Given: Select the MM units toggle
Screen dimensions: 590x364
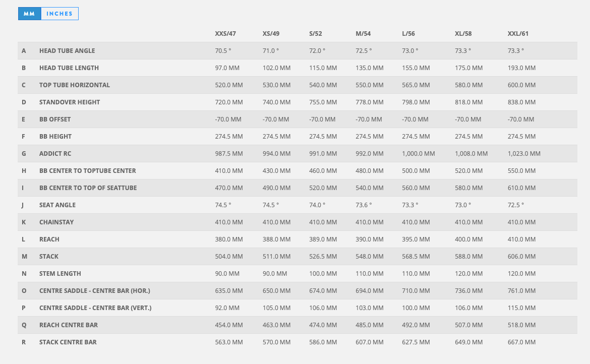Looking at the screenshot, I should 29,14.
